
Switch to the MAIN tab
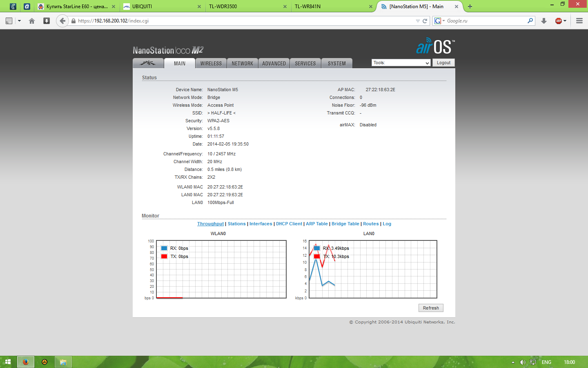[x=180, y=63]
